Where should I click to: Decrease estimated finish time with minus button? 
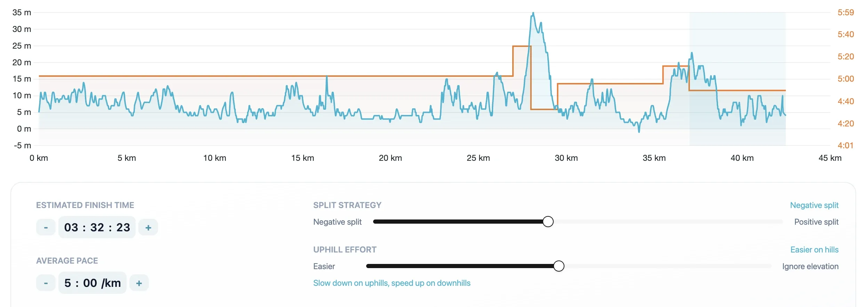pyautogui.click(x=46, y=227)
